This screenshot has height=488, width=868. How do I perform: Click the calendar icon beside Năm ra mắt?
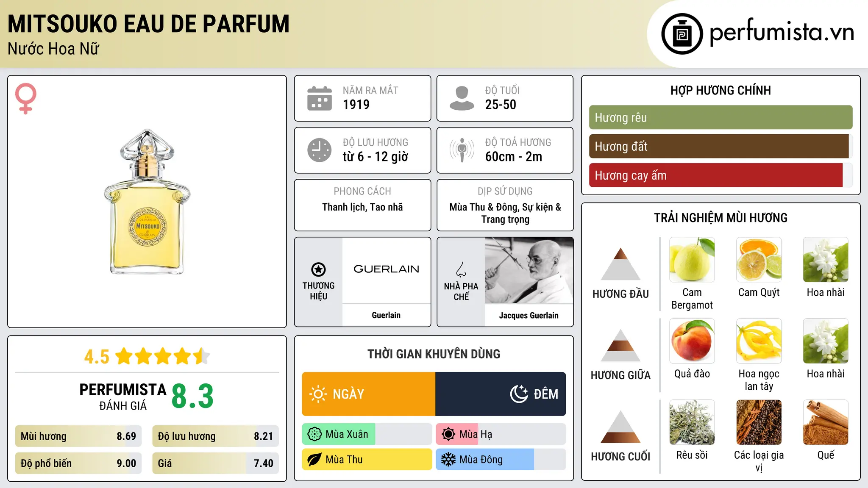click(x=320, y=98)
